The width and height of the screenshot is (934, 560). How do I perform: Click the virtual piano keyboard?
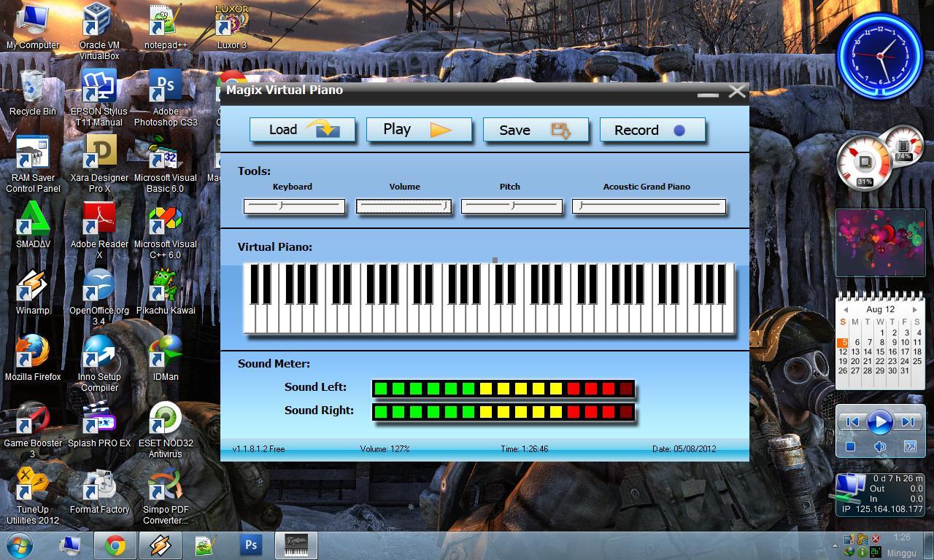489,298
